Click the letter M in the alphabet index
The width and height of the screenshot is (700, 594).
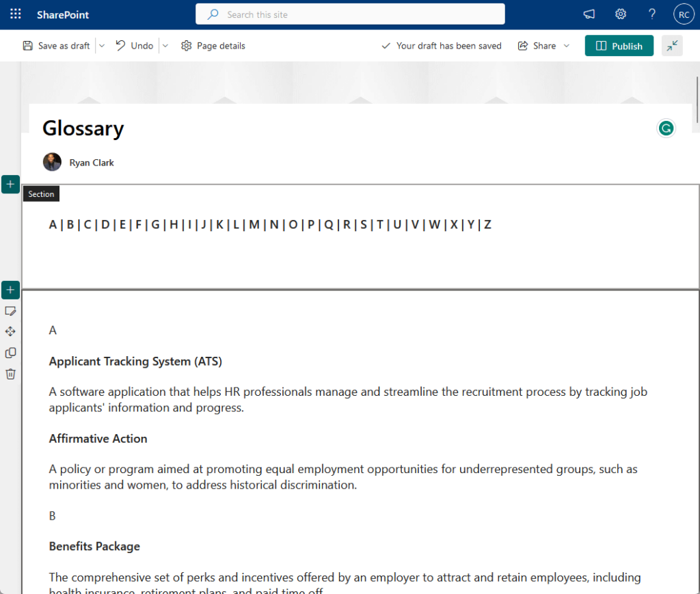[x=254, y=224]
